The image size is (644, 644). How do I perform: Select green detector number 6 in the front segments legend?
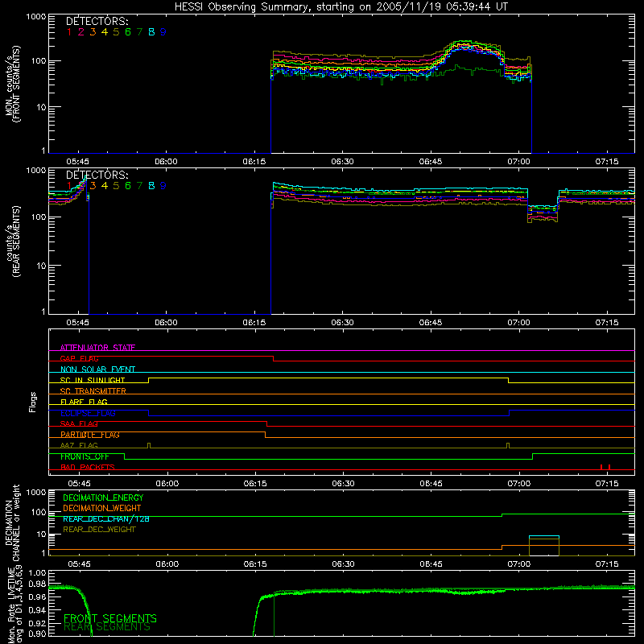coord(128,32)
